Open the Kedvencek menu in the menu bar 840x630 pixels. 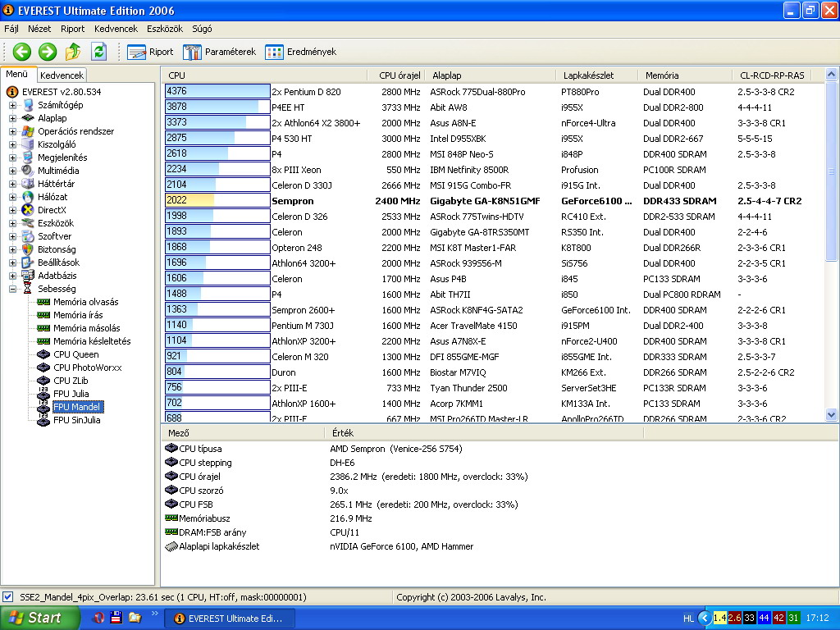coord(116,29)
